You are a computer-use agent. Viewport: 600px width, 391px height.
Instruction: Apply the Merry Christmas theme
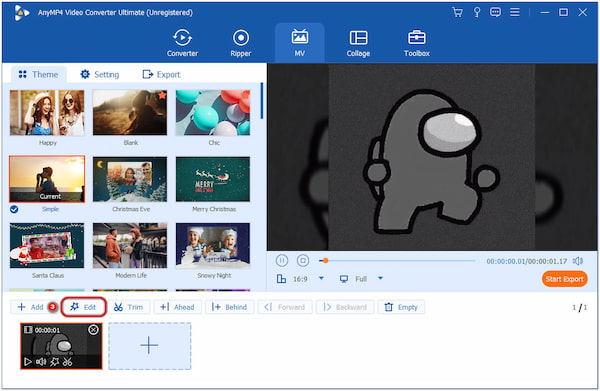tap(213, 179)
